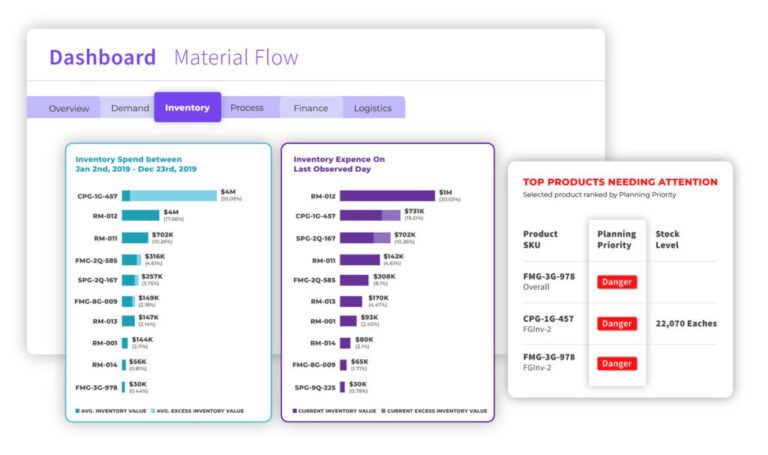The height and width of the screenshot is (455, 768).
Task: Click the Danger badge for CPG-1G-457
Action: click(x=617, y=323)
